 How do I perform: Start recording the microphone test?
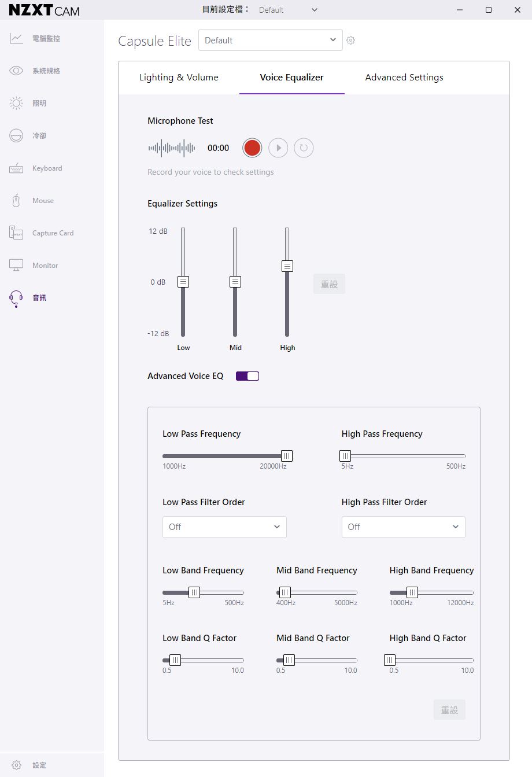coord(252,148)
